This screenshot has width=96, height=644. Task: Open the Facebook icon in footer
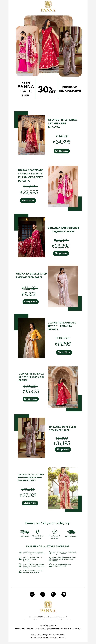pyautogui.click(x=32, y=594)
